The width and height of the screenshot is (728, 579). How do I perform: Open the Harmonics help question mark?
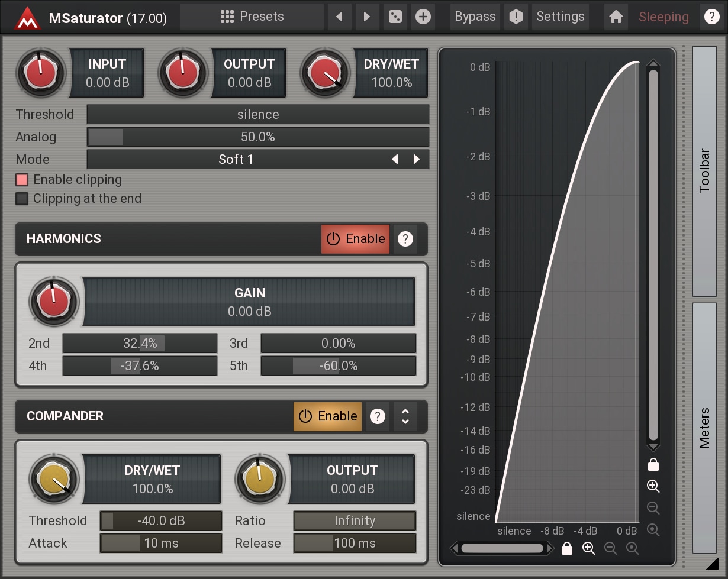pyautogui.click(x=405, y=239)
